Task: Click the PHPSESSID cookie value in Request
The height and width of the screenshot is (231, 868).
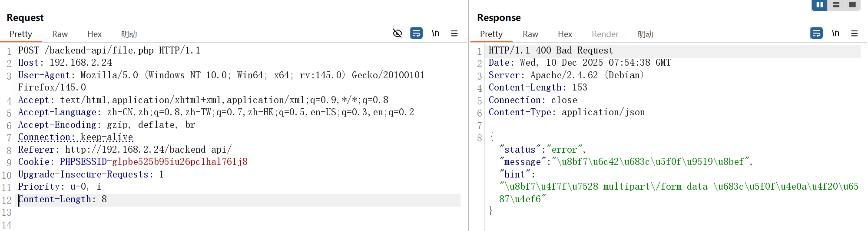Action: [x=179, y=162]
